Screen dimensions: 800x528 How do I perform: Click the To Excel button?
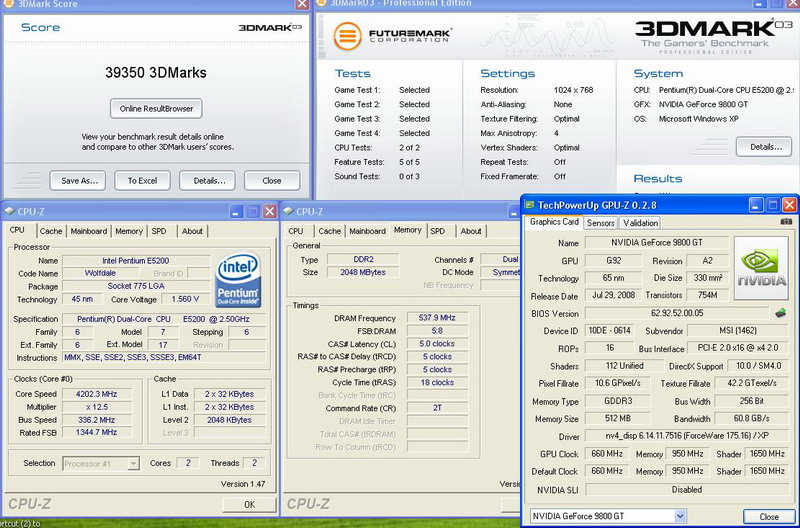tap(142, 181)
